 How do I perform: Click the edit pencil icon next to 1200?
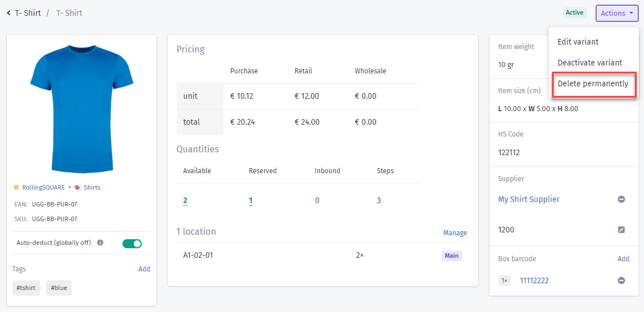tap(621, 230)
